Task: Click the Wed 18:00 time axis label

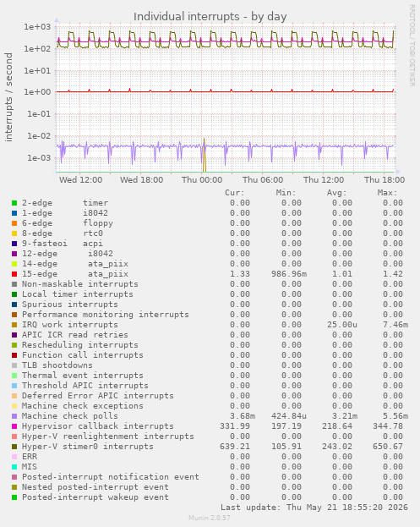Action: click(141, 180)
